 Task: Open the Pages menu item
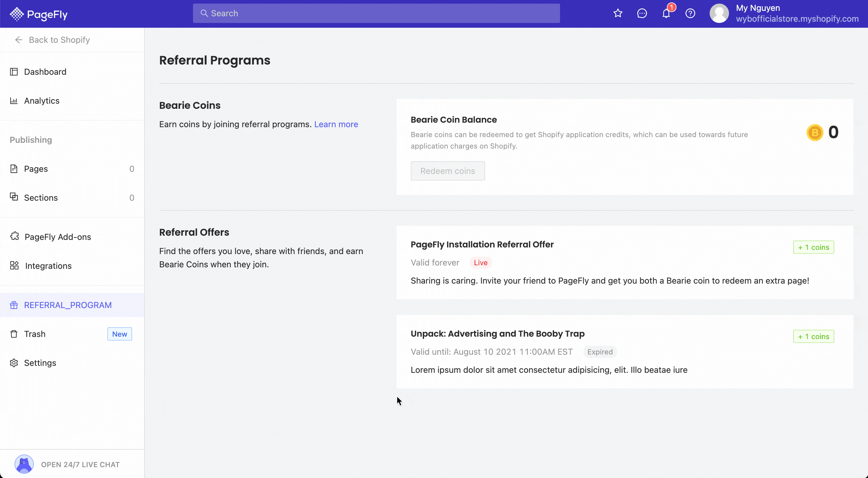point(72,169)
